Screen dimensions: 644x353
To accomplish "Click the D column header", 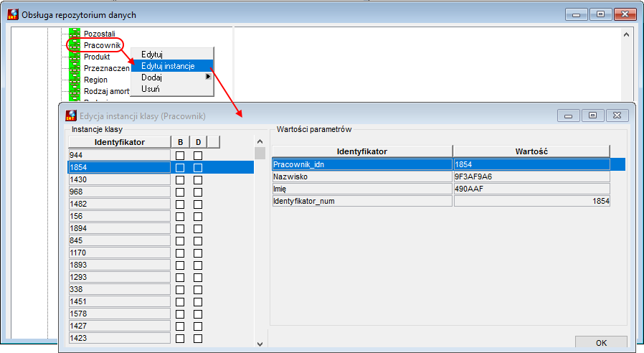I will [199, 142].
